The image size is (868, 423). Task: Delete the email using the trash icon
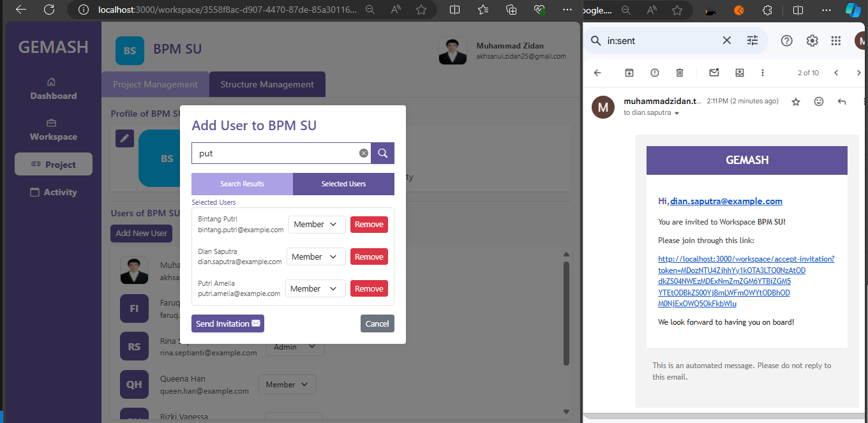tap(680, 73)
